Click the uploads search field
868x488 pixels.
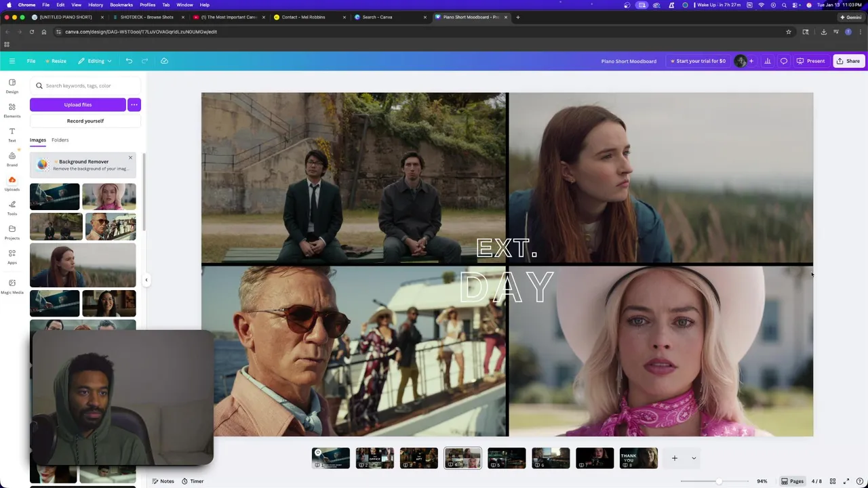pyautogui.click(x=85, y=85)
